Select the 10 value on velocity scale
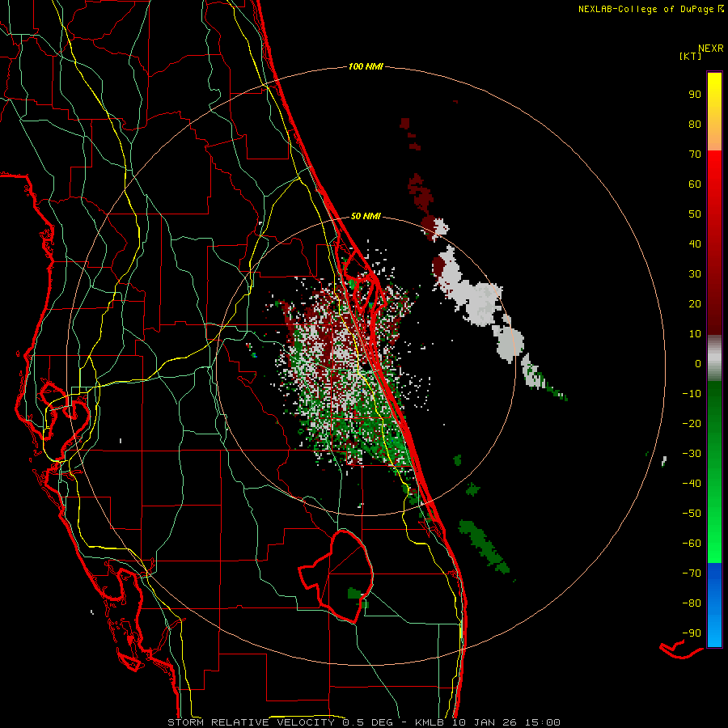 [x=695, y=334]
